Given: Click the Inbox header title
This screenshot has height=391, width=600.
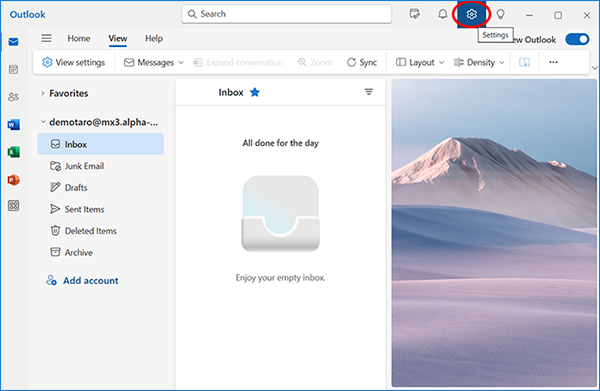Looking at the screenshot, I should coord(231,92).
